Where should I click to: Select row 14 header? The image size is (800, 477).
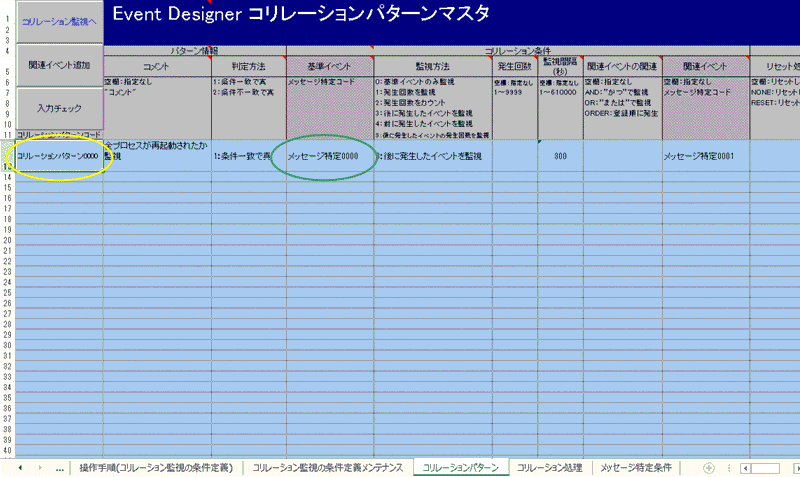click(x=8, y=177)
